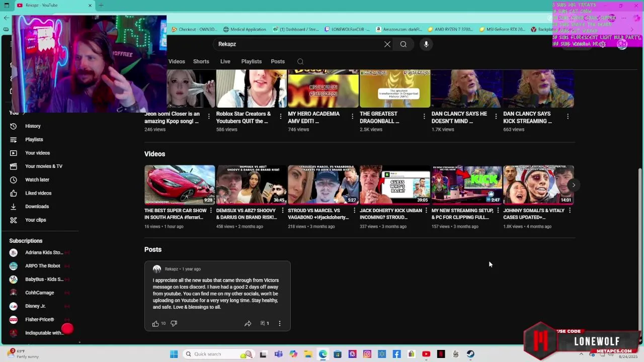Open Facebook from the taskbar
Screen dimensions: 644x362
[x=397, y=354]
